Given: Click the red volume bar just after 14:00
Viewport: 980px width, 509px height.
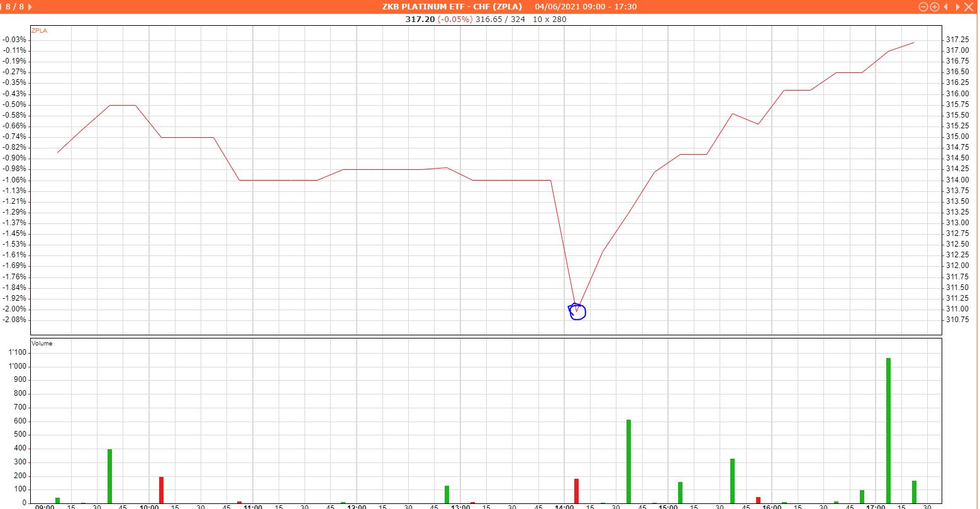Looking at the screenshot, I should (x=576, y=491).
